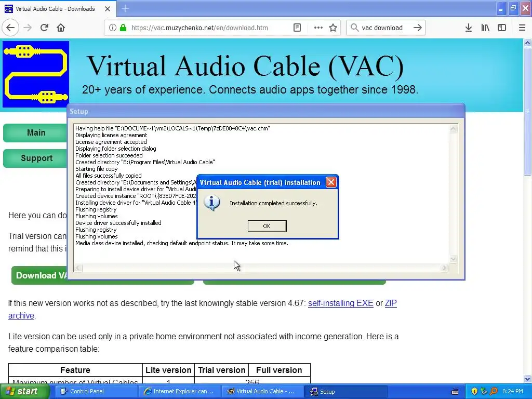Image resolution: width=532 pixels, height=399 pixels.
Task: Go back with browser back arrow
Action: coord(10,28)
